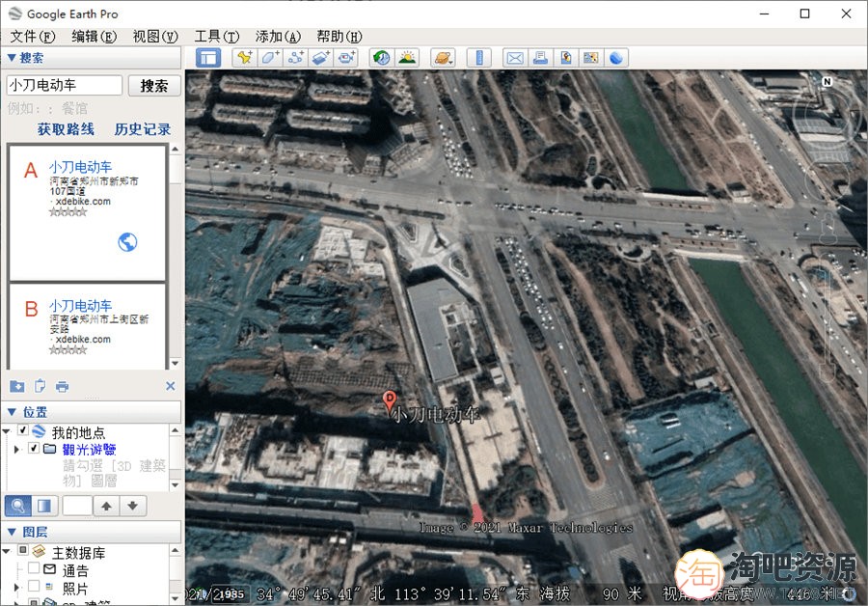Copy search results to clipboard icon

[x=40, y=386]
